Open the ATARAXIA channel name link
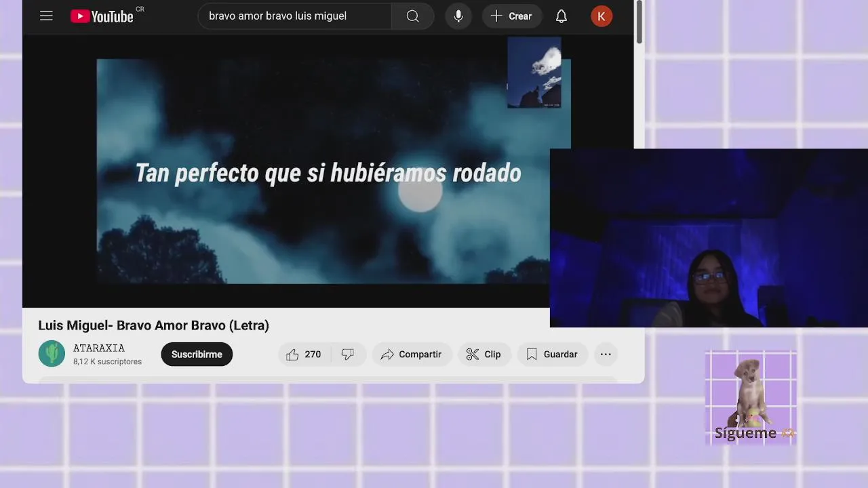Image resolution: width=868 pixels, height=488 pixels. point(99,348)
